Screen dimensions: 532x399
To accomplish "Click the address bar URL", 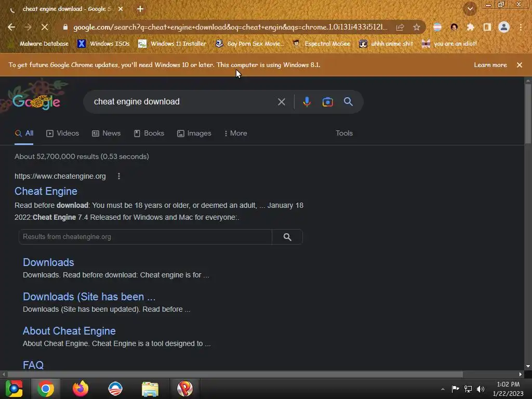I will coord(230,27).
